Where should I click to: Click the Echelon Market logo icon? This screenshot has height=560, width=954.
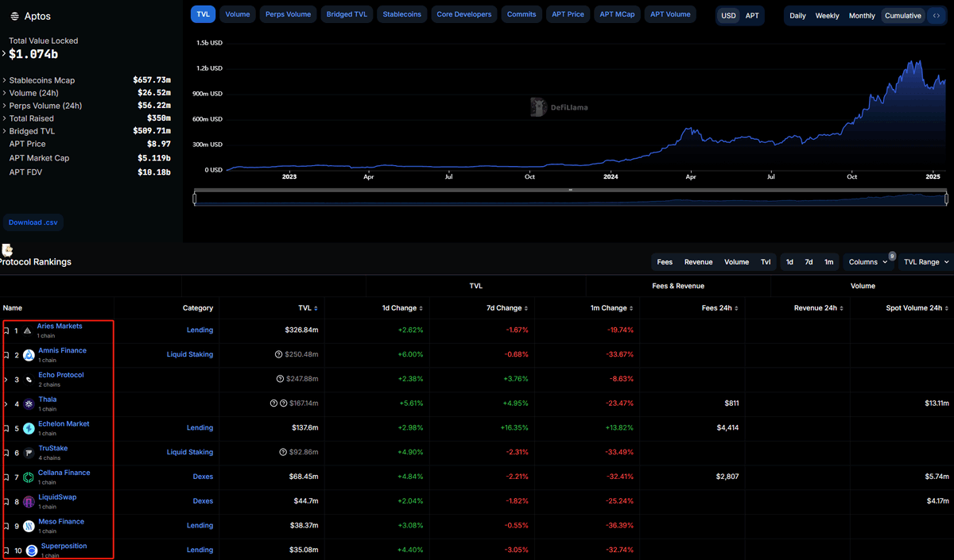29,428
